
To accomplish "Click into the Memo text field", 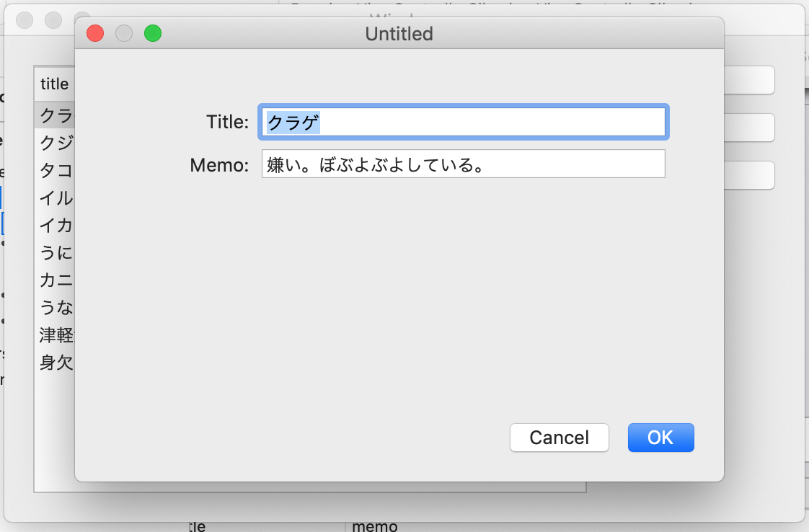I will [x=462, y=164].
